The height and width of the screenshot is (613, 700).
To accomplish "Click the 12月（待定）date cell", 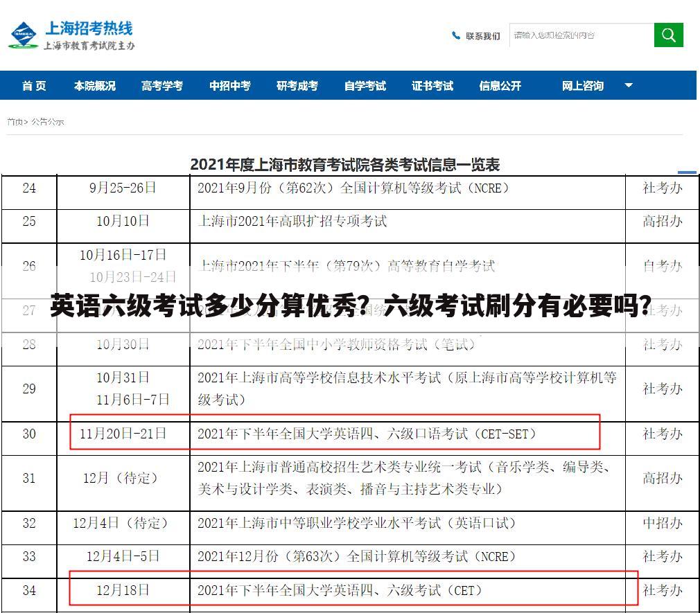I will click(121, 478).
